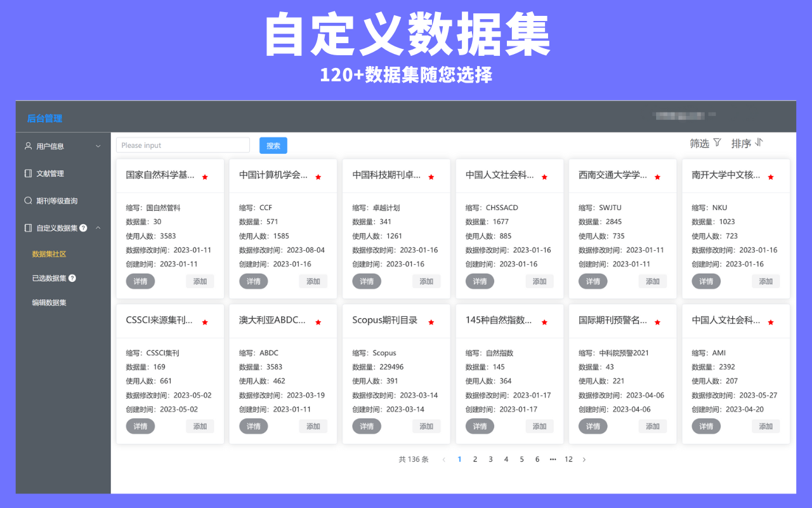Open 编辑数据集 from the sidebar
812x508 pixels.
(49, 302)
